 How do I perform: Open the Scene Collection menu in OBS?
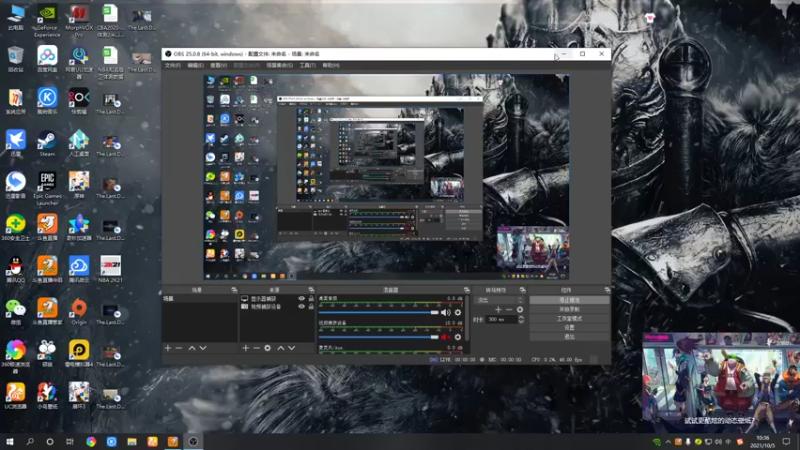point(280,65)
